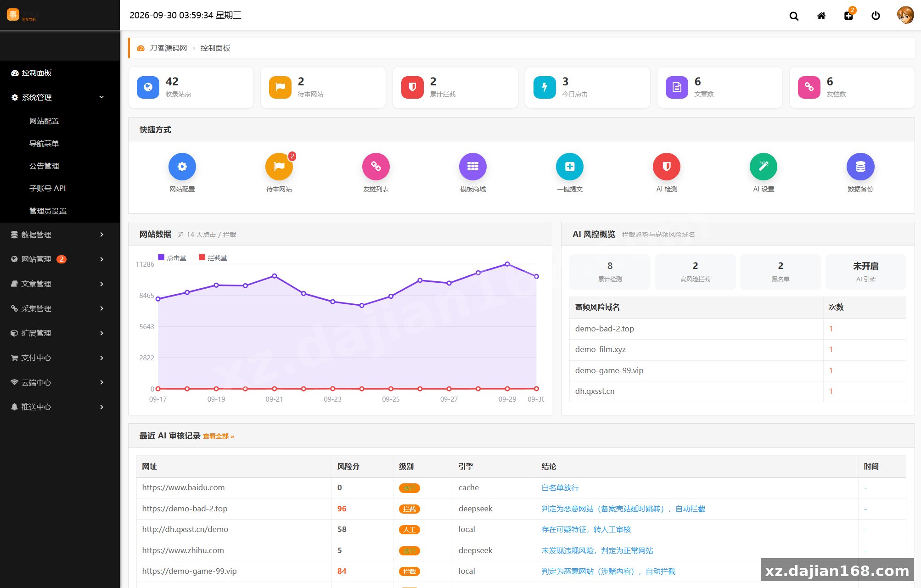Open the user avatar in top bar
921x588 pixels.
point(905,15)
